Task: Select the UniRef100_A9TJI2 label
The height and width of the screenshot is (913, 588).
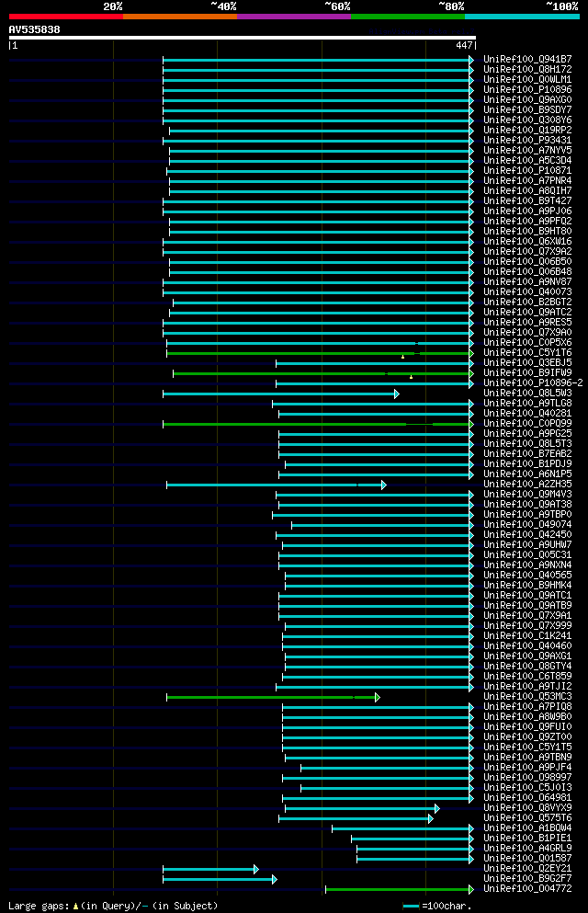Action: pyautogui.click(x=527, y=687)
